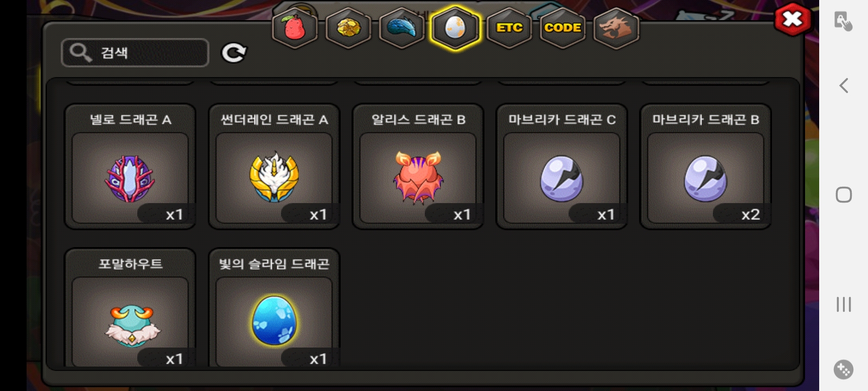Open the red fruit food tab

[x=295, y=28]
